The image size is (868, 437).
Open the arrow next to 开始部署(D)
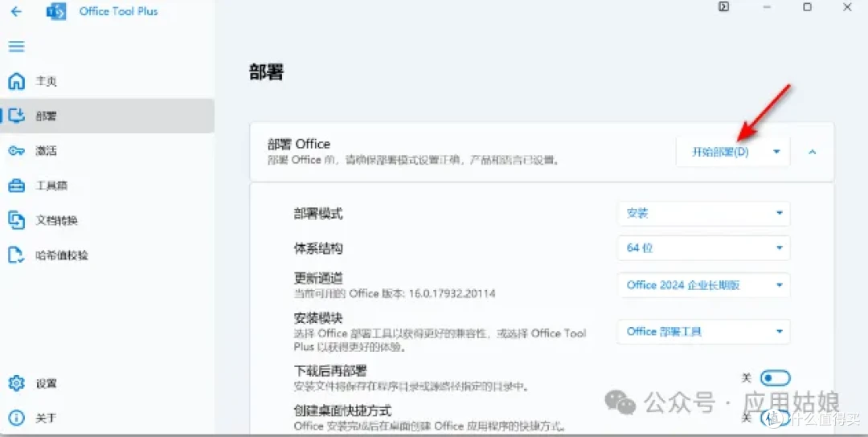776,152
